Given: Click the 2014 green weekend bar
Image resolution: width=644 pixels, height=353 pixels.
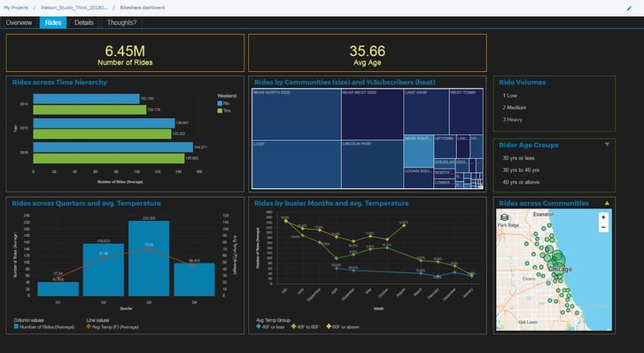Looking at the screenshot, I should coord(89,110).
